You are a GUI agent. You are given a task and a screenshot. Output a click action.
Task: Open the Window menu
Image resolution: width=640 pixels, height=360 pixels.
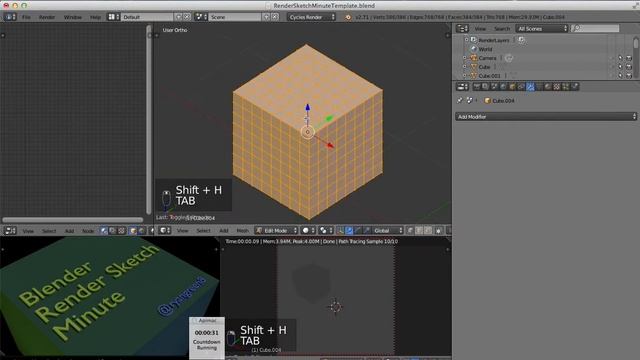pyautogui.click(x=73, y=17)
